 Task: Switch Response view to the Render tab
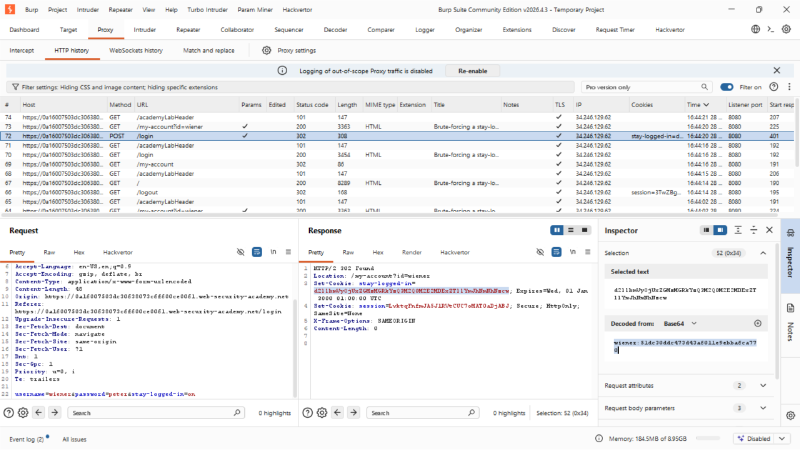tap(412, 252)
